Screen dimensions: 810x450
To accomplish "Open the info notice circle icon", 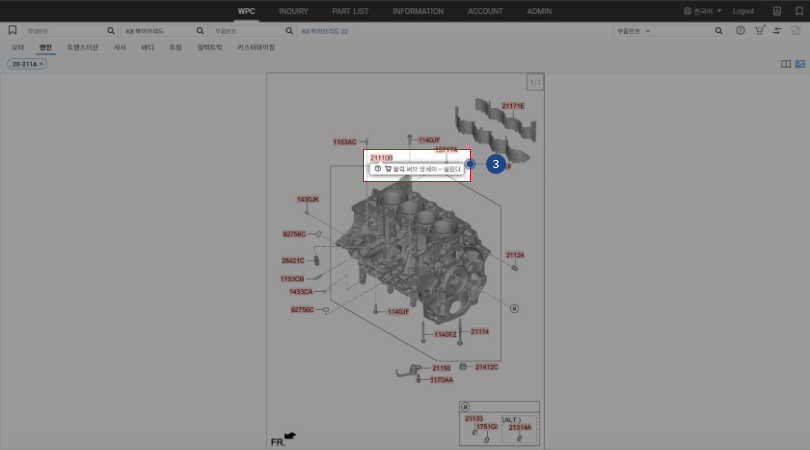I will pos(740,30).
